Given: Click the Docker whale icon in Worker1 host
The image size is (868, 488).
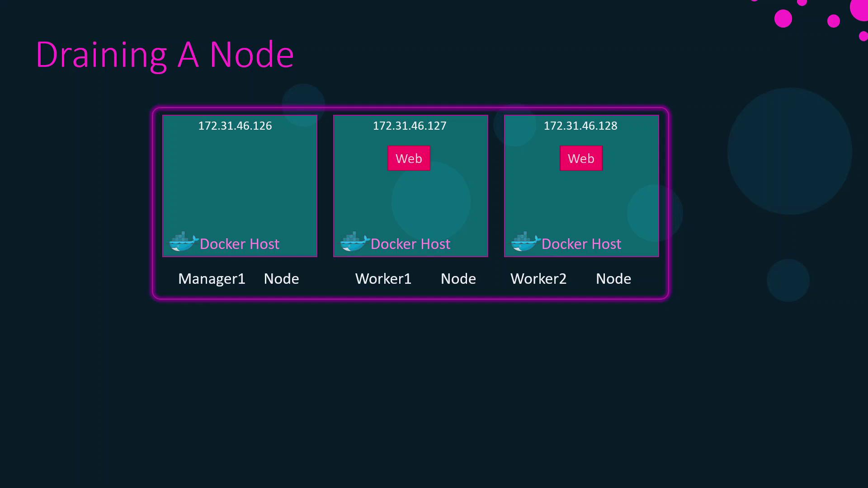Looking at the screenshot, I should 354,242.
